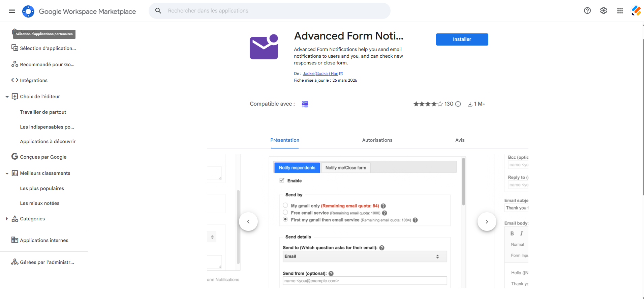The image size is (644, 299).
Task: Click help icon beside Send to question
Action: pyautogui.click(x=382, y=248)
